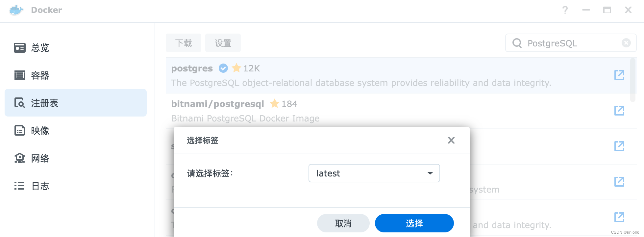Image resolution: width=644 pixels, height=237 pixels.
Task: Click the Docker whale logo
Action: (15, 10)
